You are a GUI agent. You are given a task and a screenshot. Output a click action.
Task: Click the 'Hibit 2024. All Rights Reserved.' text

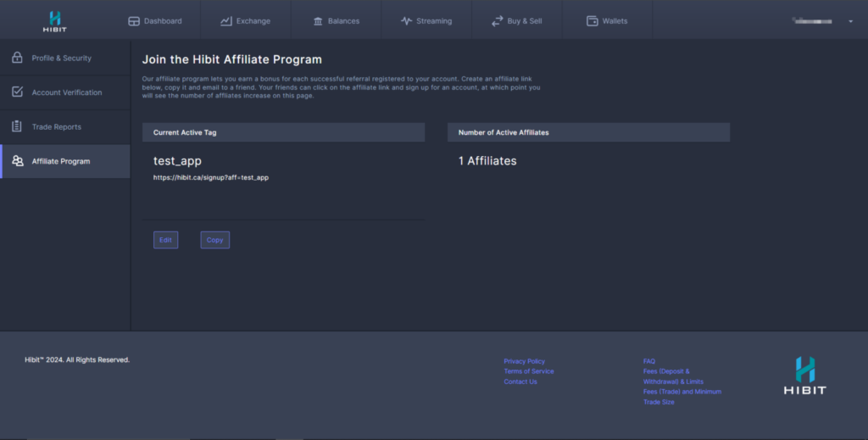77,359
